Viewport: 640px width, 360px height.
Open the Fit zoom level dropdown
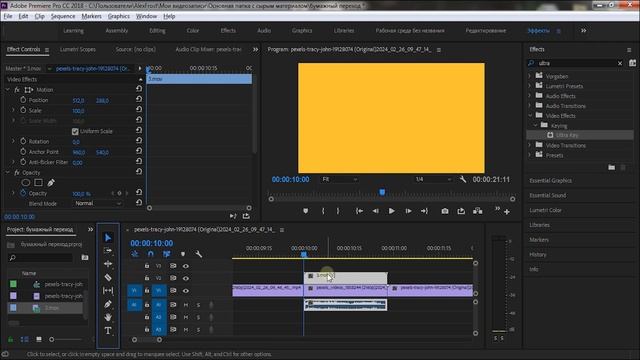pos(340,179)
